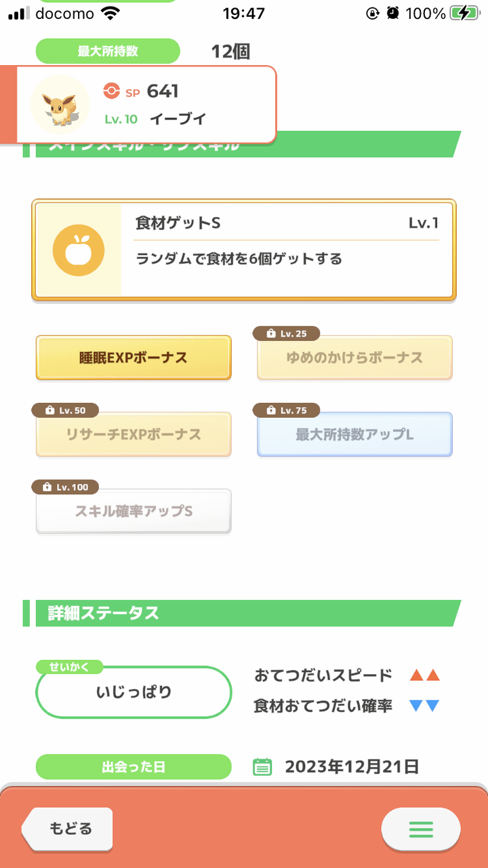Screen dimensions: 488x868
Task: Tap the lock icon on Lv. 25 badge
Action: point(270,334)
